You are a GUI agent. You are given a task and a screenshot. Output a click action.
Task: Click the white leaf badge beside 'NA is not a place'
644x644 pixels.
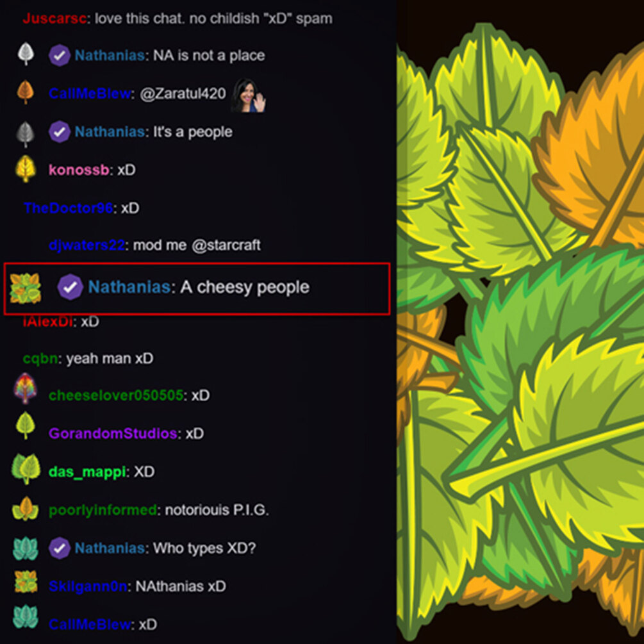pos(26,54)
